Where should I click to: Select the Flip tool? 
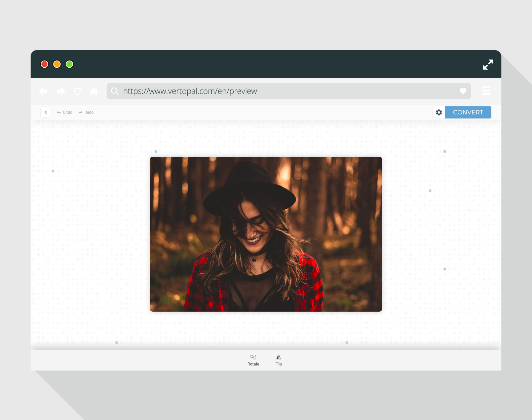click(x=278, y=360)
